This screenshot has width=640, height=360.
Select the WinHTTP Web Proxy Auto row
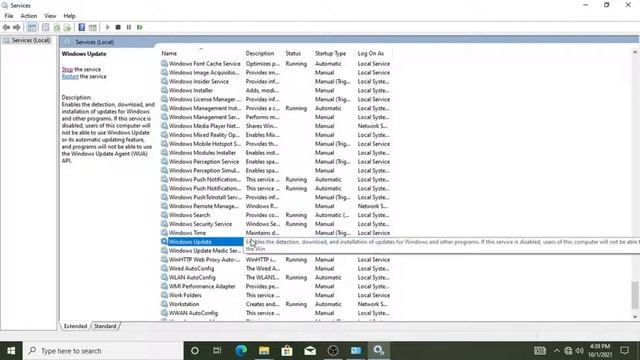point(276,260)
